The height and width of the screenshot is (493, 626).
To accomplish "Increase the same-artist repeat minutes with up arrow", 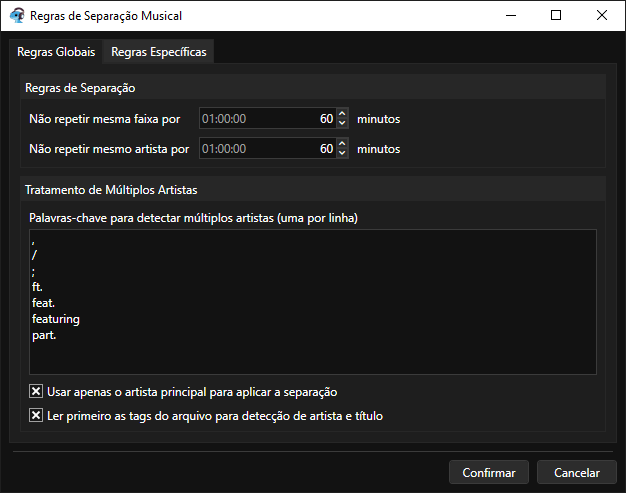I will (x=343, y=144).
